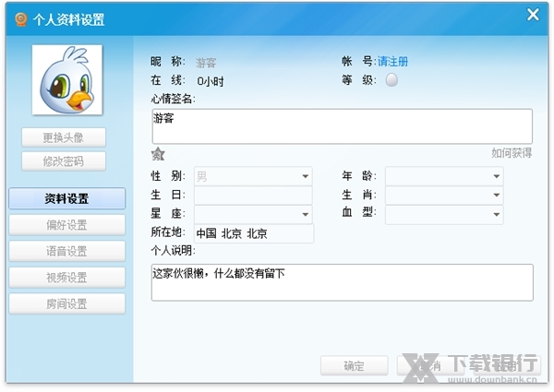Screen dimensions: 554x392
Task: Open the 房间设置 tab
Action: (x=67, y=303)
